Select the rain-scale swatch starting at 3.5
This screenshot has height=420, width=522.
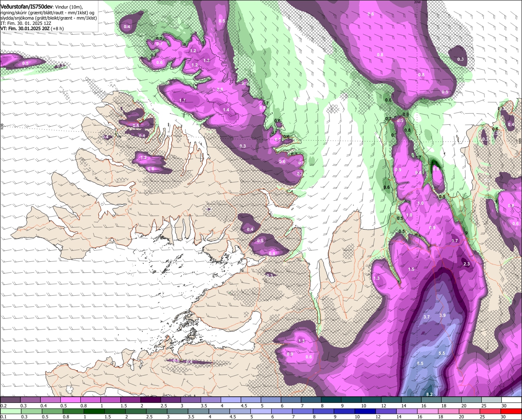coord(198,411)
